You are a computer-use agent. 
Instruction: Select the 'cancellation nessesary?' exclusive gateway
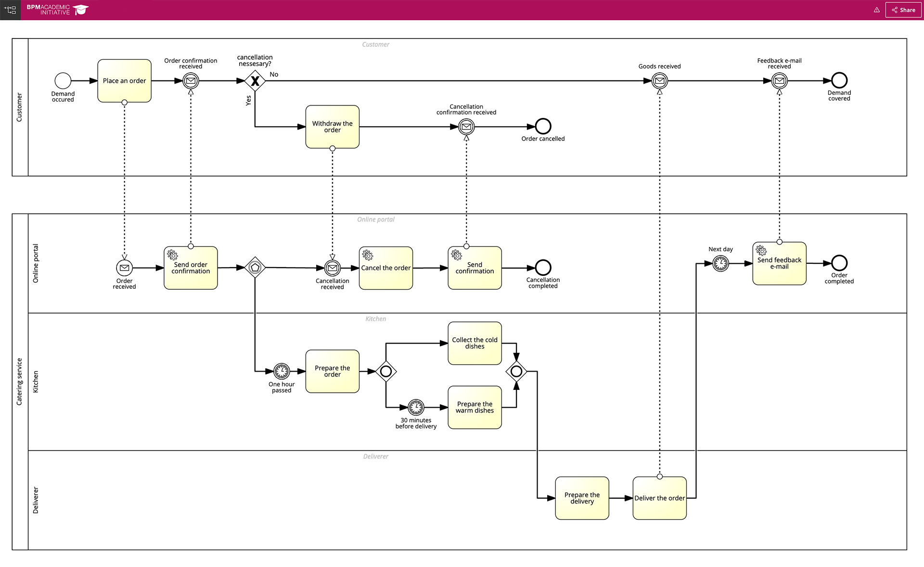coord(255,81)
